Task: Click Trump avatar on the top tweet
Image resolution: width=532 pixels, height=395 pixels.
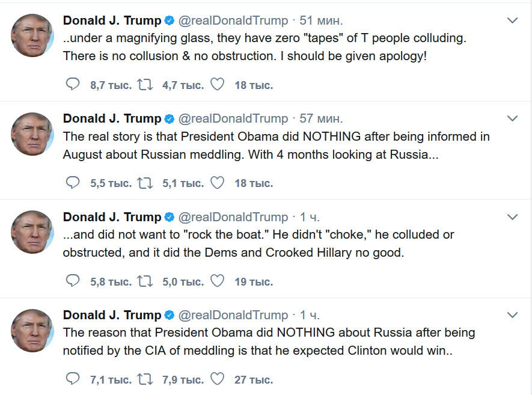Action: click(32, 36)
